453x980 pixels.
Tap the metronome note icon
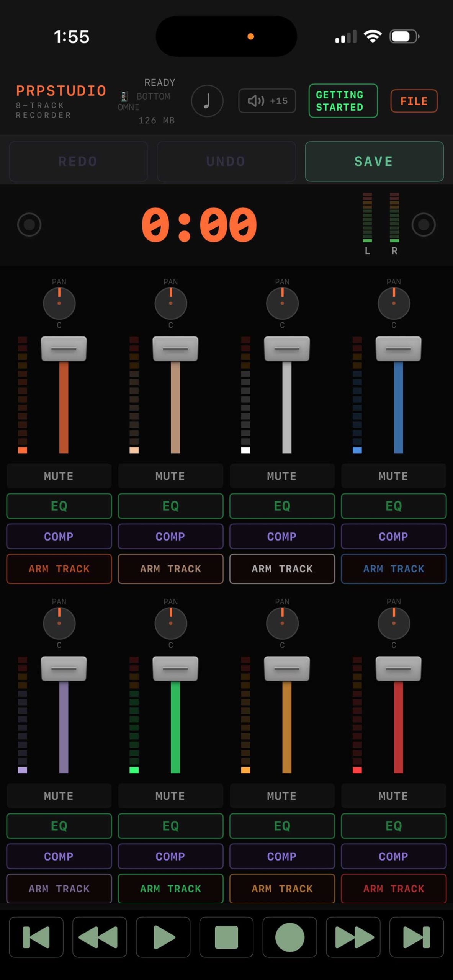(x=207, y=101)
